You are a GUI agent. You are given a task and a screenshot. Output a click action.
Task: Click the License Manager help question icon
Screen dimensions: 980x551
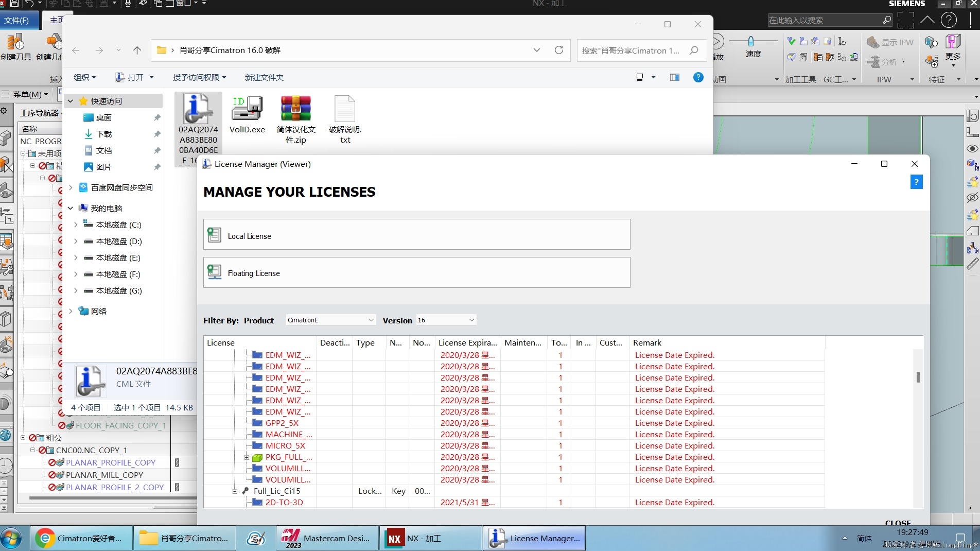[916, 182]
